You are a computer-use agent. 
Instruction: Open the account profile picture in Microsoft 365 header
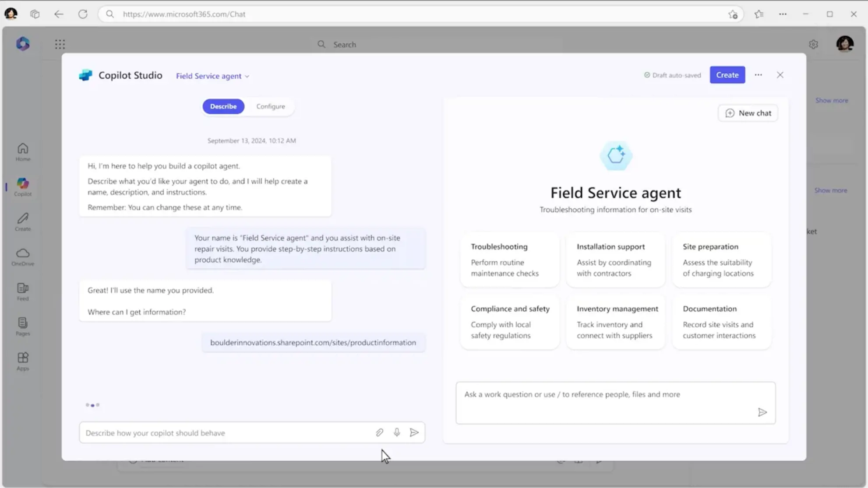pyautogui.click(x=845, y=44)
